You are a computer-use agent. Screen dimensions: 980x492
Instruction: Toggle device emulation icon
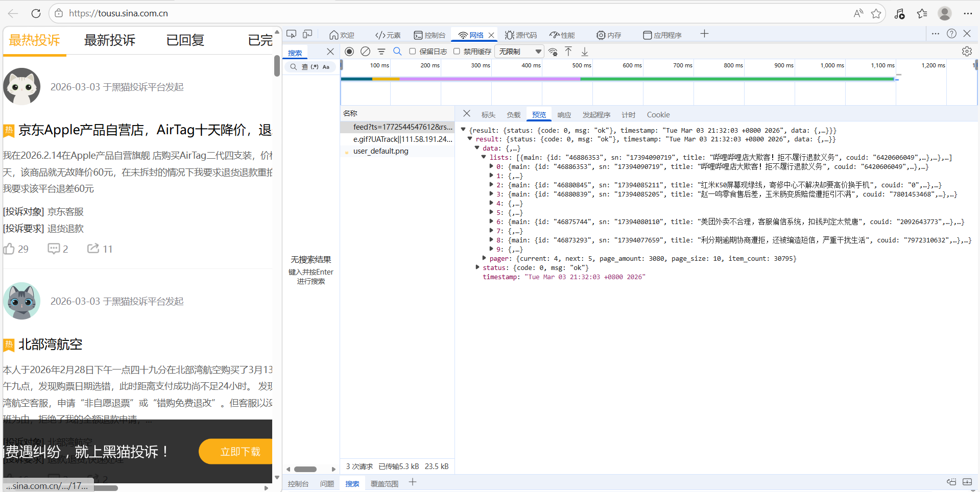coord(307,34)
